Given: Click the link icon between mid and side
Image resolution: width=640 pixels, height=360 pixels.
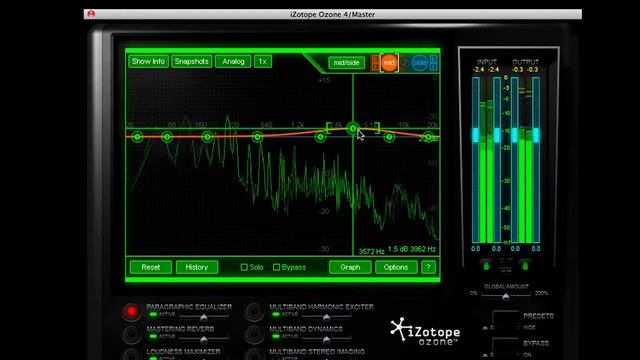Looking at the screenshot, I should [404, 62].
